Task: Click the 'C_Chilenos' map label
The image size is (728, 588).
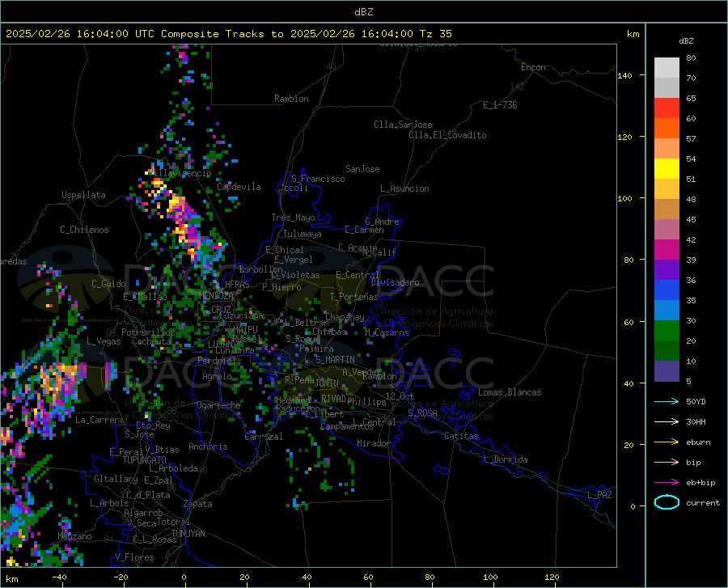Action: tap(84, 229)
